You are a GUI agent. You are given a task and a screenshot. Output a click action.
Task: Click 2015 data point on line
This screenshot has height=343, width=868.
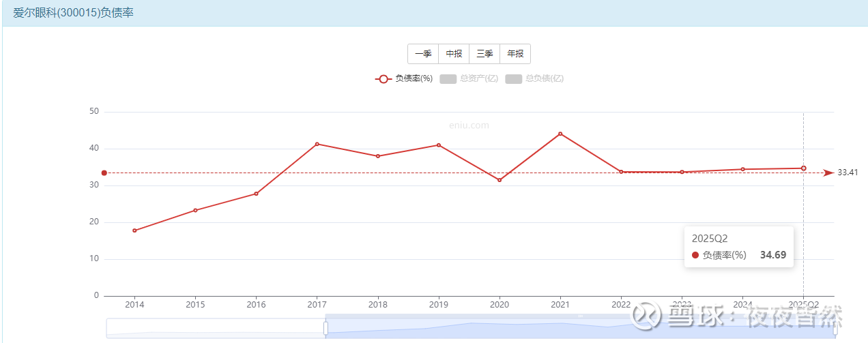click(195, 210)
